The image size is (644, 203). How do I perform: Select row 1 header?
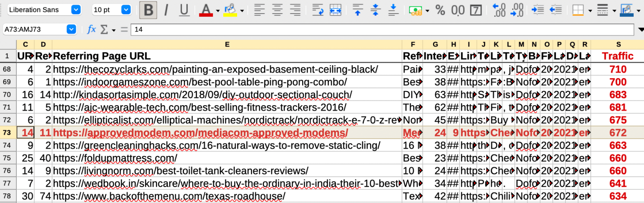8,56
